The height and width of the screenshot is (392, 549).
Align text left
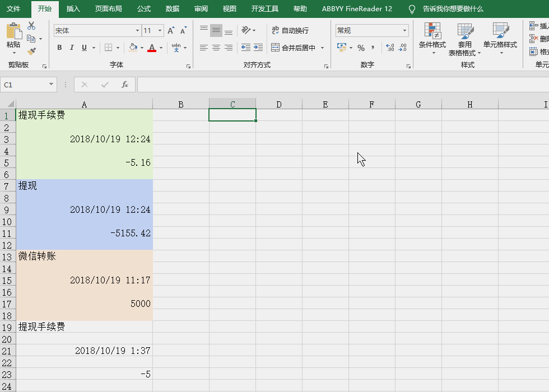[x=204, y=48]
